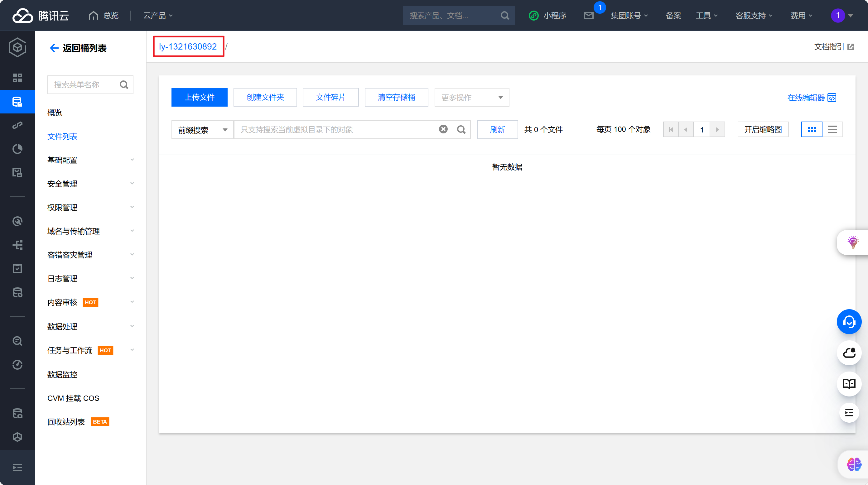Open the documentation book icon

[x=849, y=384]
